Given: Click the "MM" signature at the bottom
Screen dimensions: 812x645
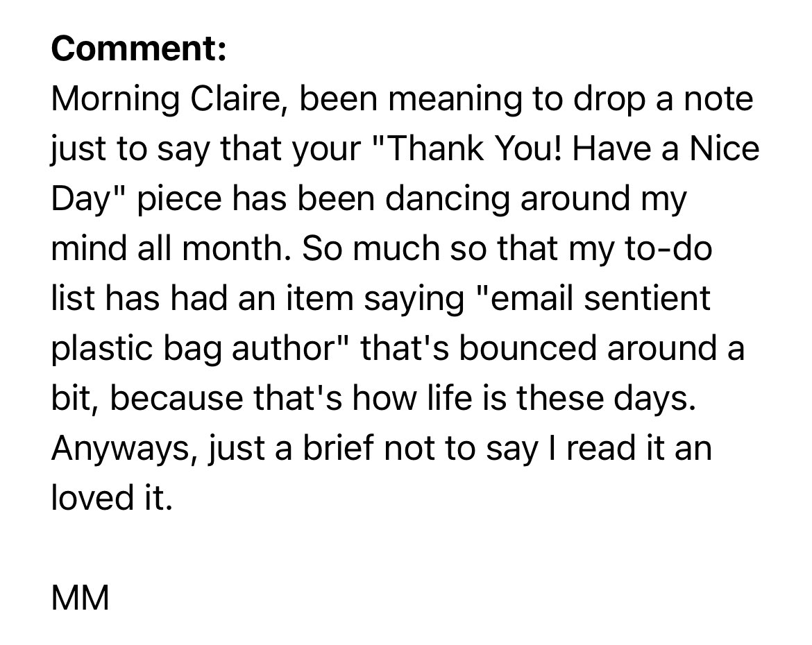Looking at the screenshot, I should (x=81, y=597).
